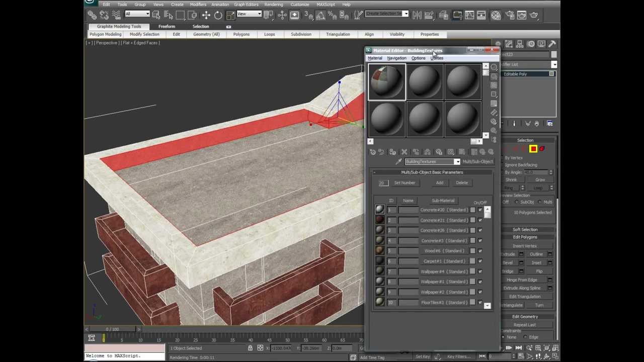
Task: Reset map/material with the X icon
Action: (x=404, y=152)
